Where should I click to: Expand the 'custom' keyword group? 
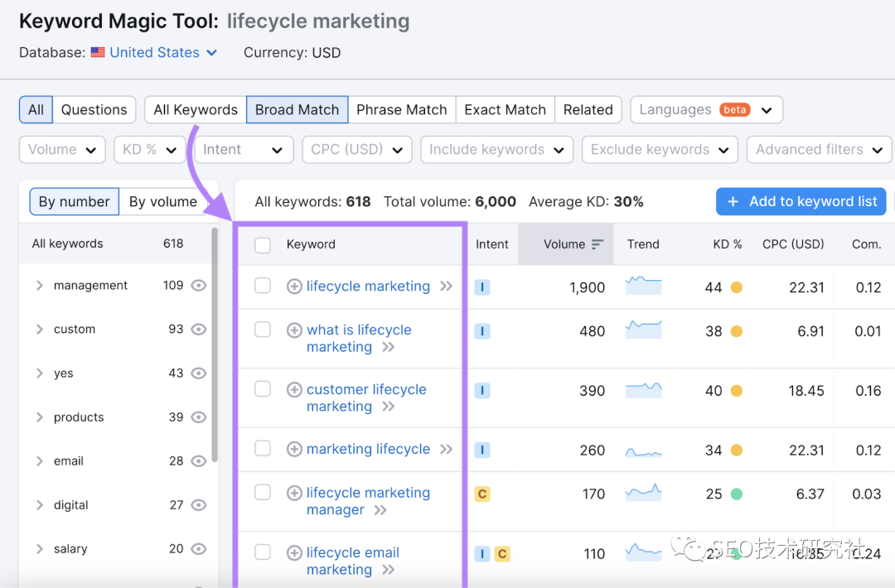pos(39,330)
